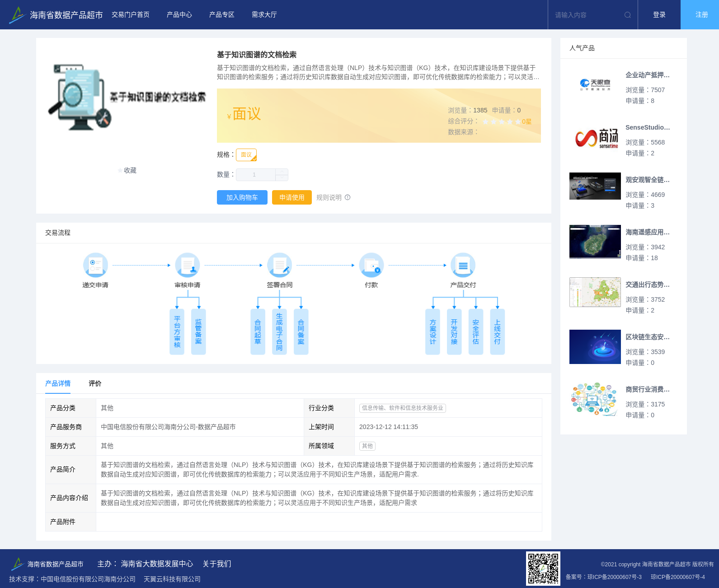Click the 递交申请 step icon

coord(95,265)
